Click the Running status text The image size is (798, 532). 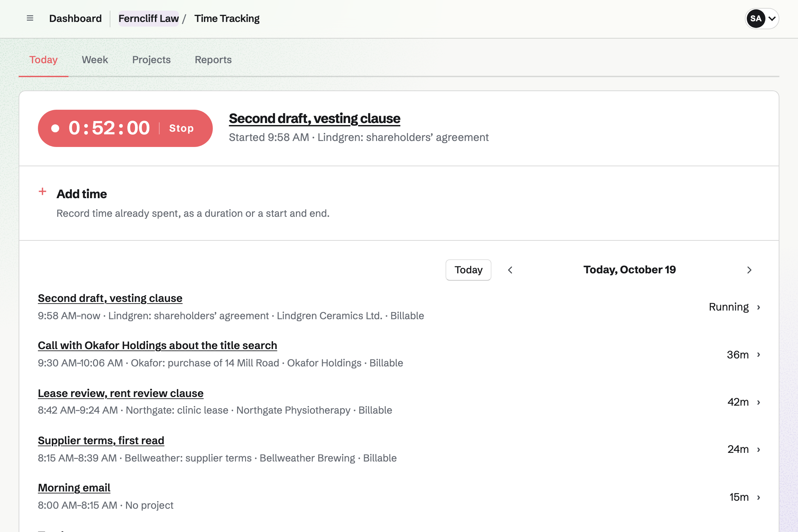point(729,307)
